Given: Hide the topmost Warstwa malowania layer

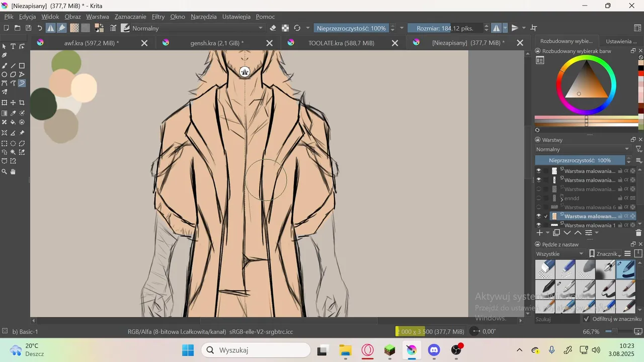Looking at the screenshot, I should 538,171.
